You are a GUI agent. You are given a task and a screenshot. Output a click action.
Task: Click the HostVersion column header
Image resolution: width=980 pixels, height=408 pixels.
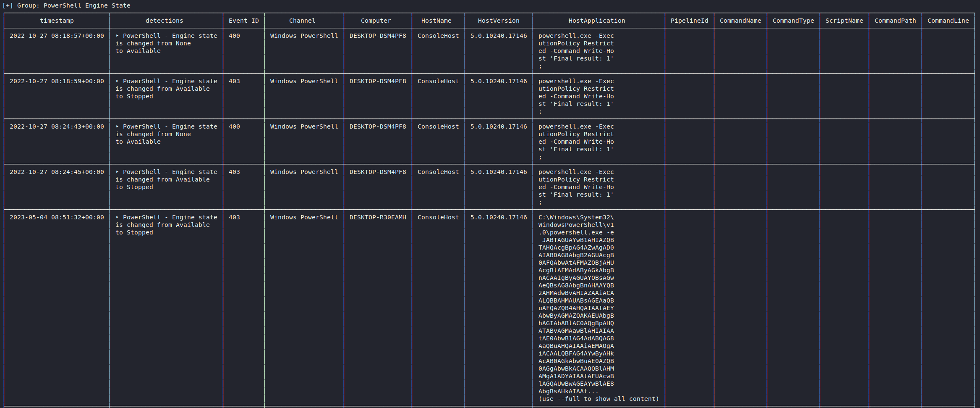pyautogui.click(x=498, y=21)
